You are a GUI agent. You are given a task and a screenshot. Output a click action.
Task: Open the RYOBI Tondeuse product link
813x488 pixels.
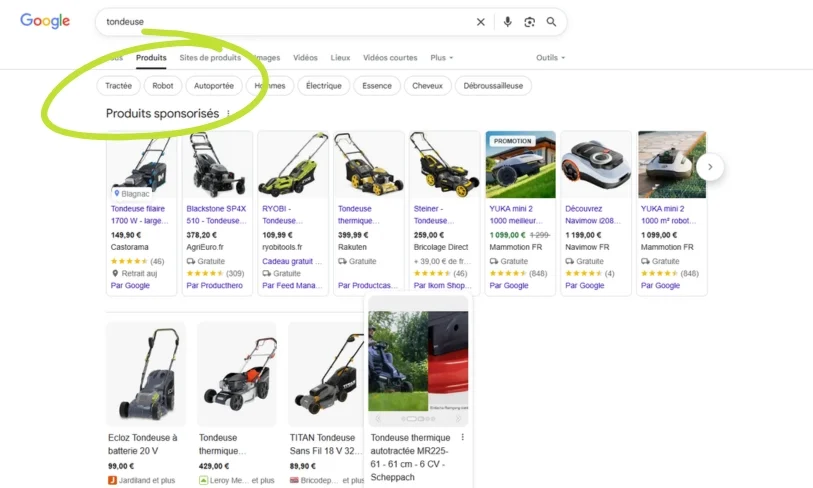[283, 215]
